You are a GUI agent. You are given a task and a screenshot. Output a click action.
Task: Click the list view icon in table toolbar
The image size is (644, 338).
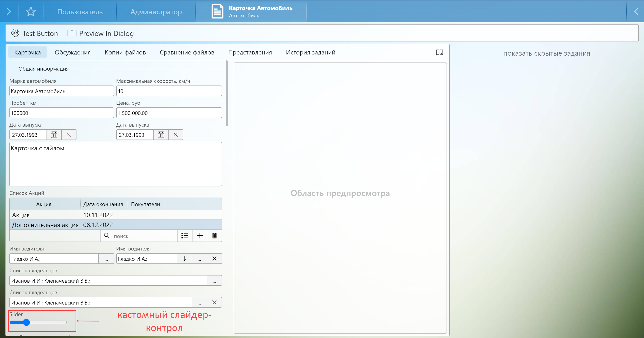[x=185, y=236]
